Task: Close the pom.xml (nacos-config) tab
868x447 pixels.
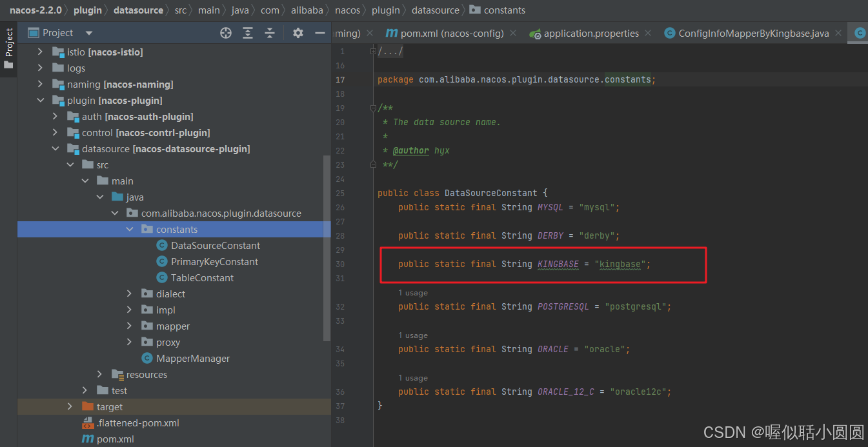Action: tap(513, 33)
